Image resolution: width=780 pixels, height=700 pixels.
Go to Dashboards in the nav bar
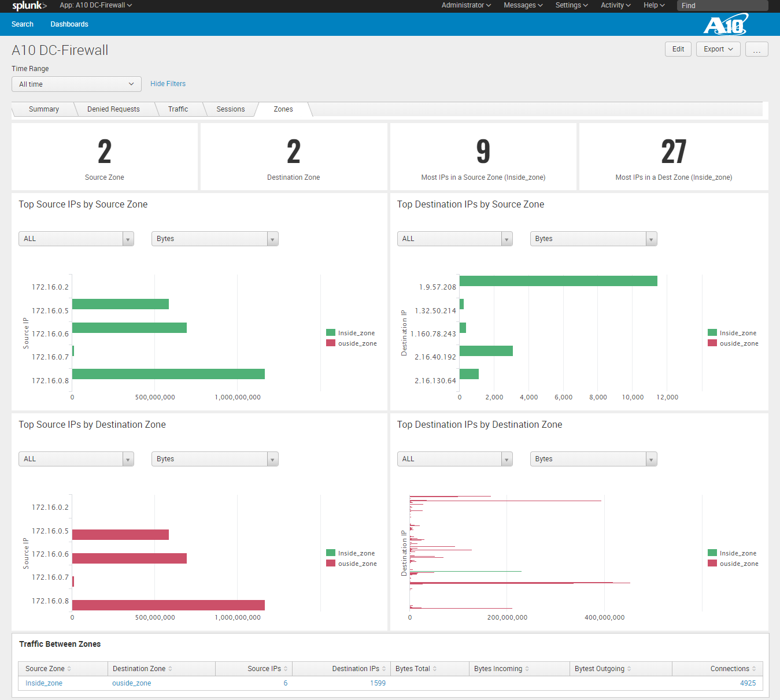coord(69,24)
